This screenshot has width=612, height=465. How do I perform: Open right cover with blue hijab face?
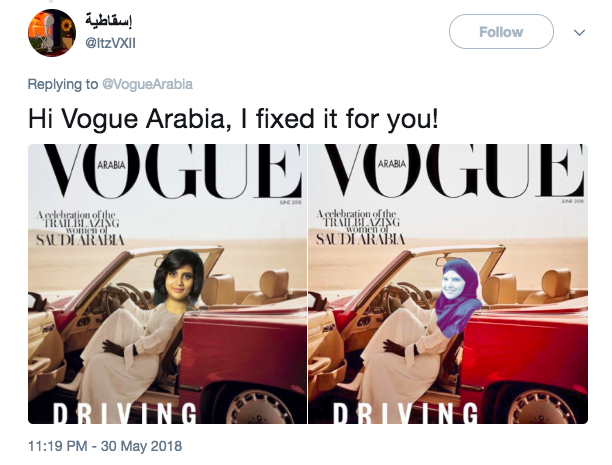pyautogui.click(x=448, y=284)
